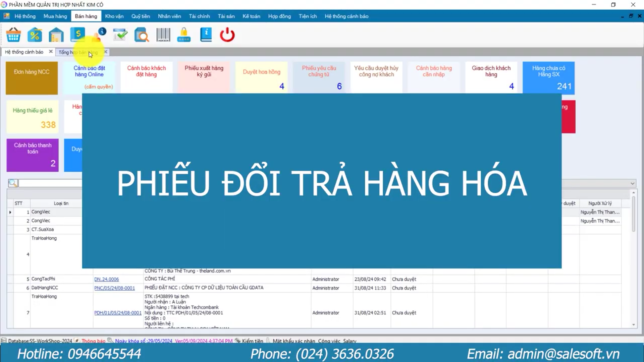Open the Cảnh báo khách đặt hàng tile

(x=147, y=77)
